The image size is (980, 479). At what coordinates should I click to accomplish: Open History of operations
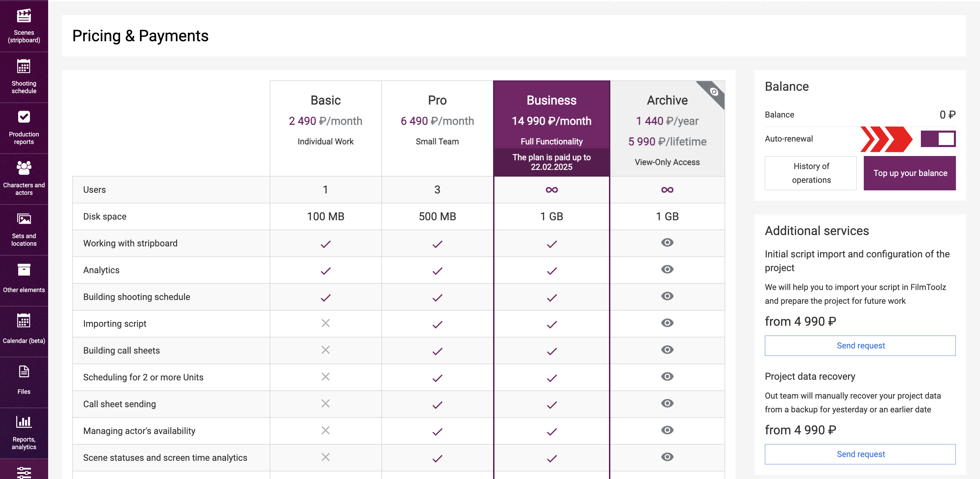(811, 173)
